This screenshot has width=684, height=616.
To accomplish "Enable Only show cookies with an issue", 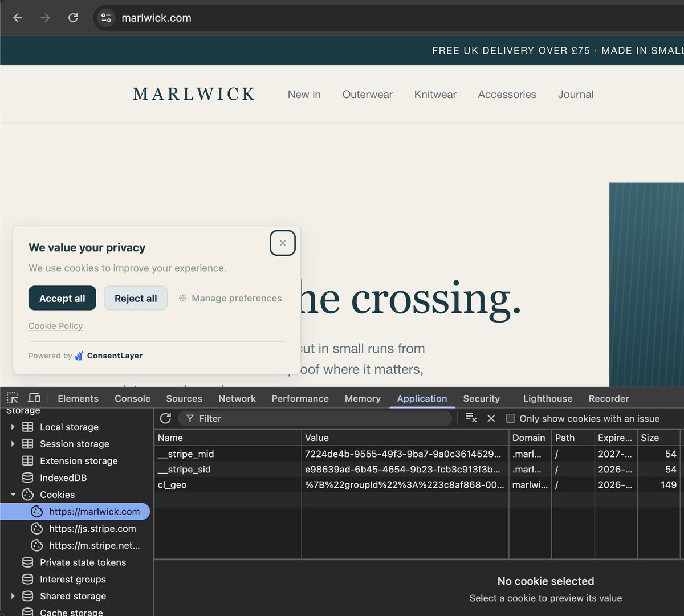I will pos(511,418).
